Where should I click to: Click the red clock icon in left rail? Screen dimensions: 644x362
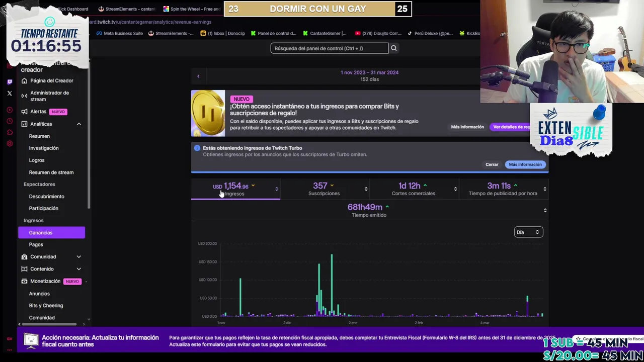[10, 121]
